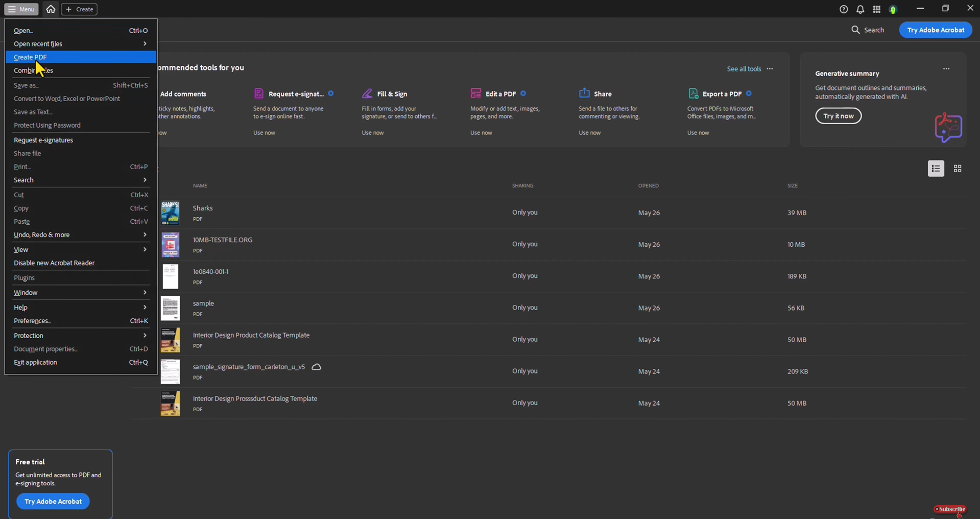Click the Create button

pyautogui.click(x=79, y=9)
